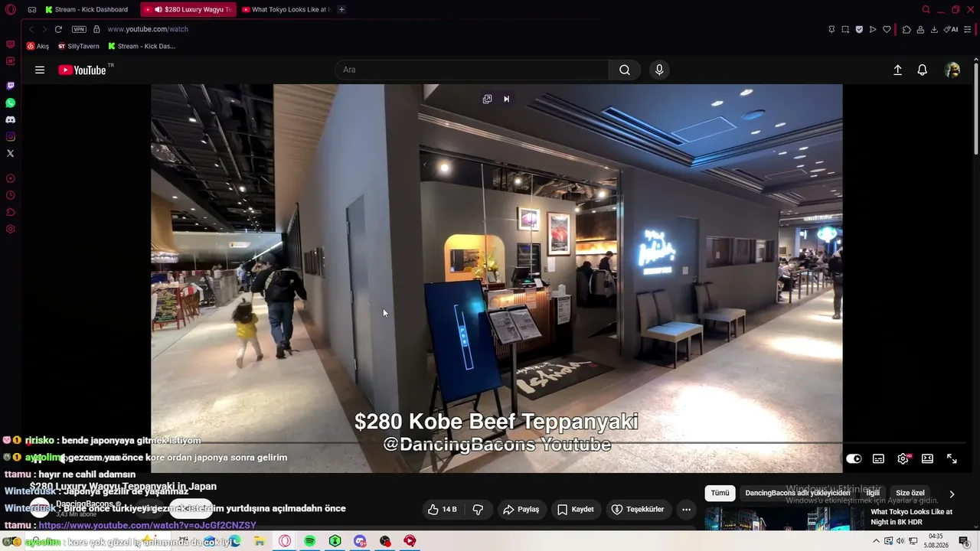Image resolution: width=980 pixels, height=551 pixels.
Task: Like the video (14 B)
Action: (x=443, y=509)
